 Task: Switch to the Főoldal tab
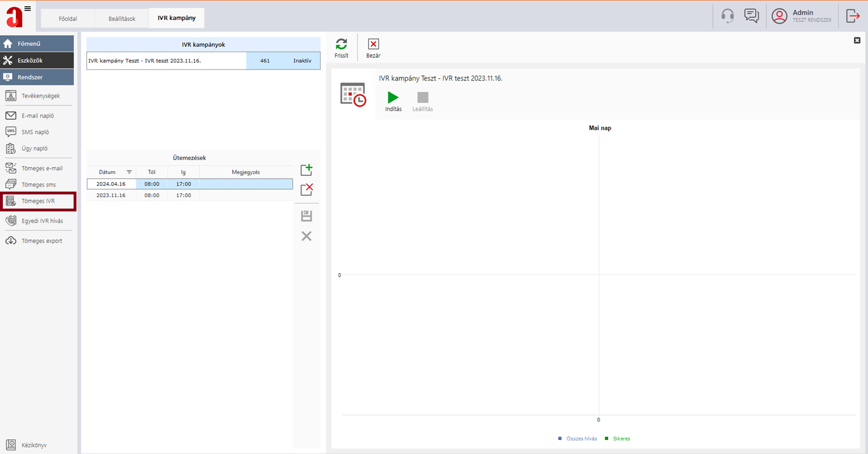tap(67, 19)
